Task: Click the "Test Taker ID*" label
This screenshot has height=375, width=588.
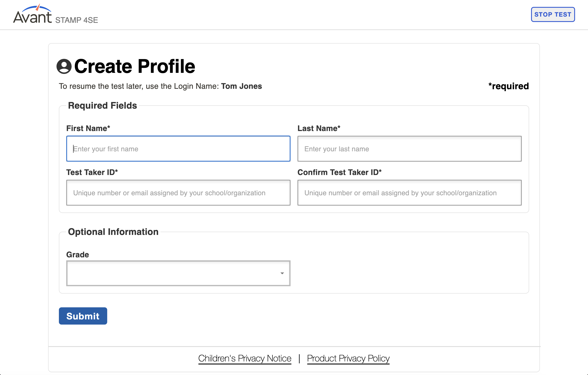Action: click(92, 172)
